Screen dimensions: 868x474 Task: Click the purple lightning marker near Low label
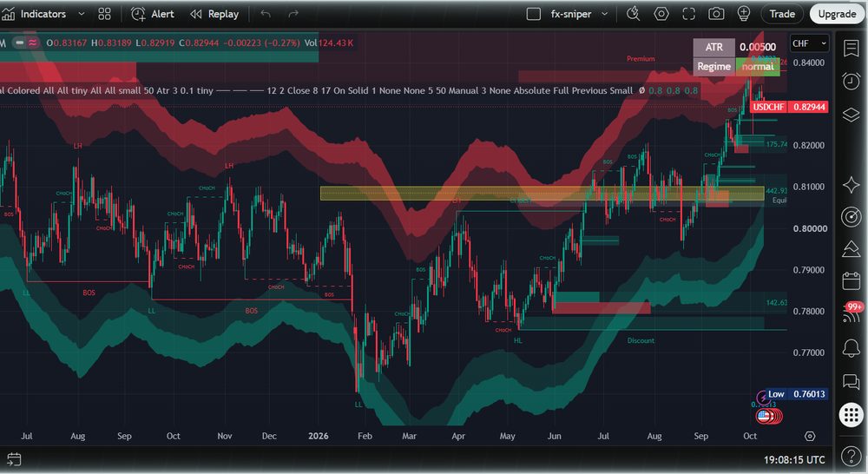click(763, 397)
